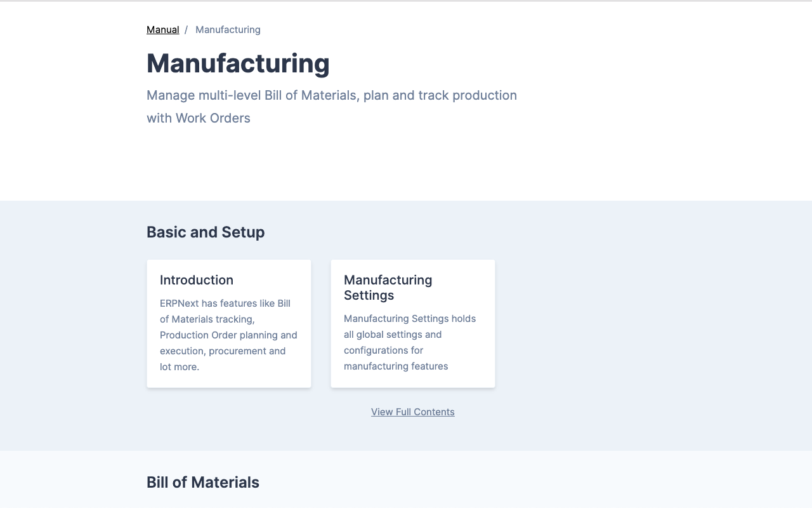
Task: Open Introduction to read about BOM tracking
Action: click(x=228, y=323)
